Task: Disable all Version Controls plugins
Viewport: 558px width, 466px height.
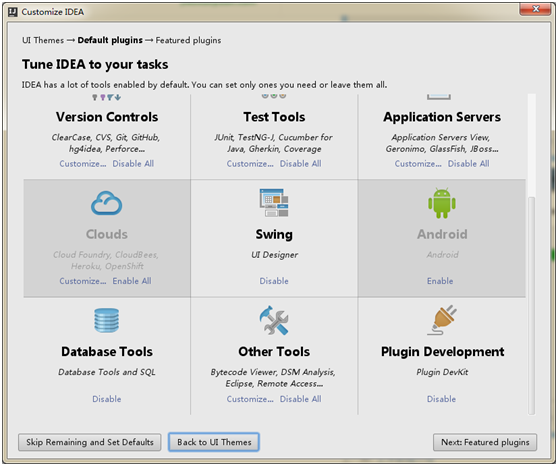Action: tap(133, 163)
